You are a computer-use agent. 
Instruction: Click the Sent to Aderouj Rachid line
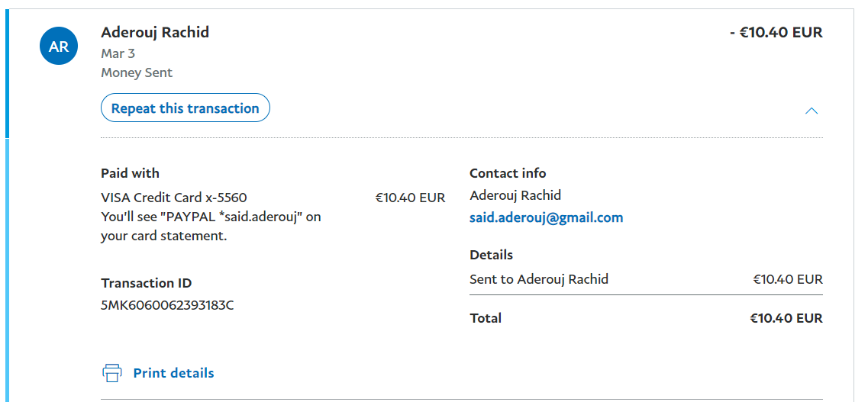pos(539,279)
